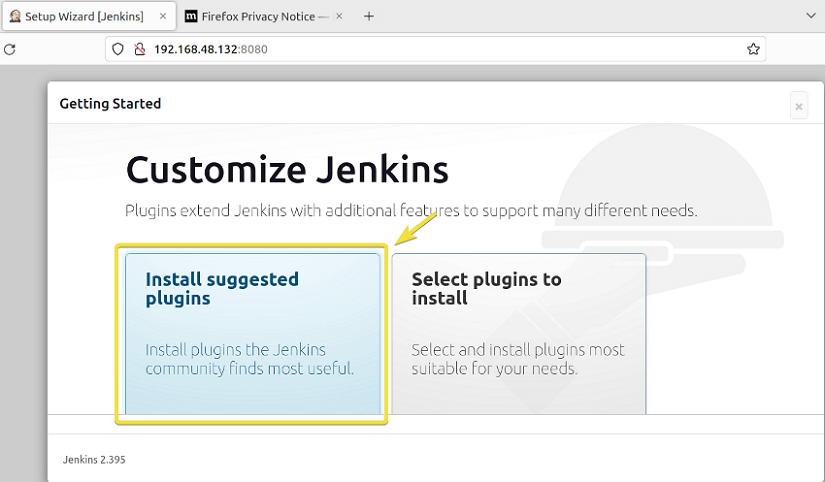The width and height of the screenshot is (825, 482).
Task: Open a new tab with the plus icon
Action: tap(369, 16)
